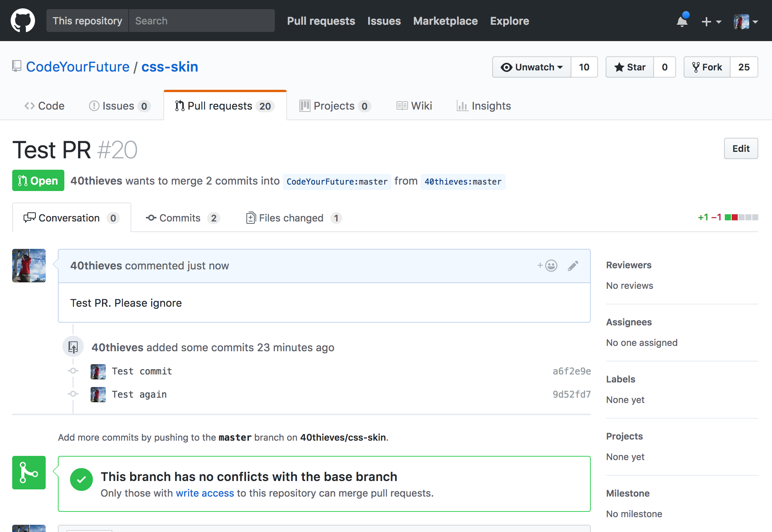Click the repository book icon beside CodeYourFuture
The height and width of the screenshot is (532, 772).
click(17, 67)
